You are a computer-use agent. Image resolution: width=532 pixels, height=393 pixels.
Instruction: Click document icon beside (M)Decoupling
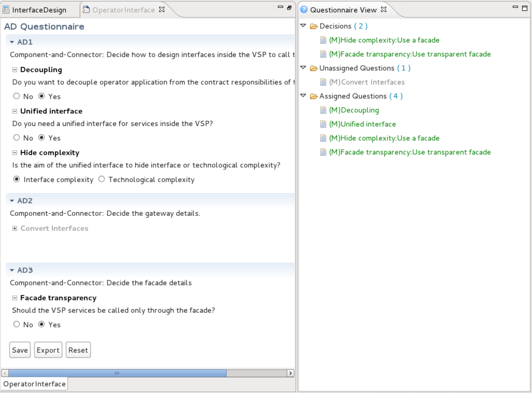[x=323, y=110]
